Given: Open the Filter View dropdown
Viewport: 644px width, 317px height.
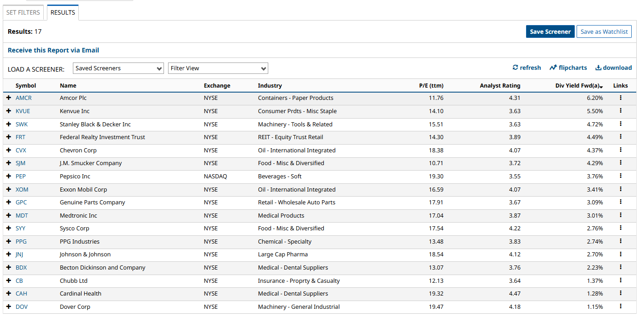Looking at the screenshot, I should click(218, 68).
